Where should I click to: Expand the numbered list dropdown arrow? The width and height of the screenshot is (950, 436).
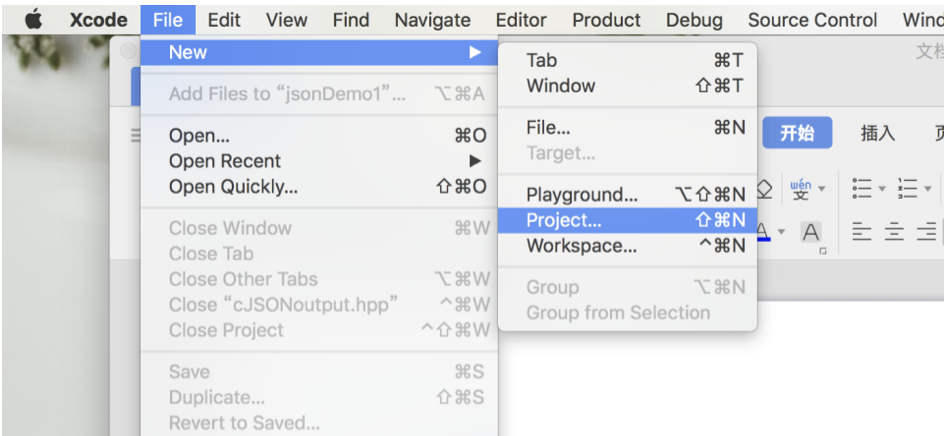point(928,189)
